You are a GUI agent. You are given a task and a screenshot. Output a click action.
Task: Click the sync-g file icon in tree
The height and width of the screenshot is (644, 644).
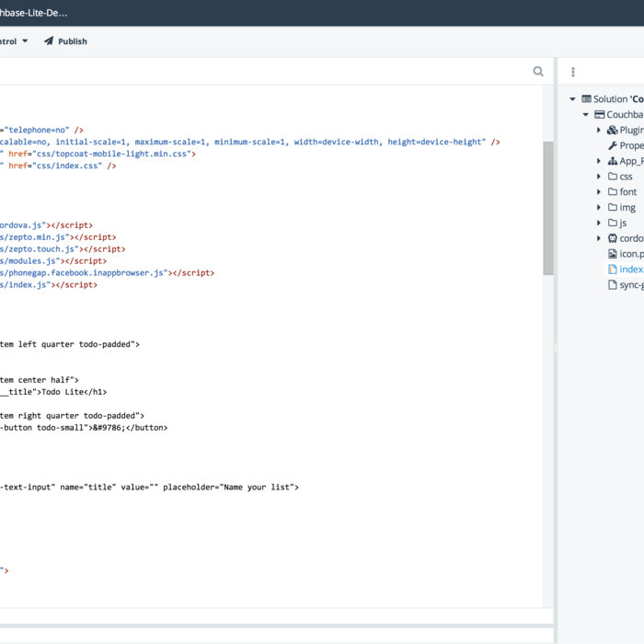[613, 284]
